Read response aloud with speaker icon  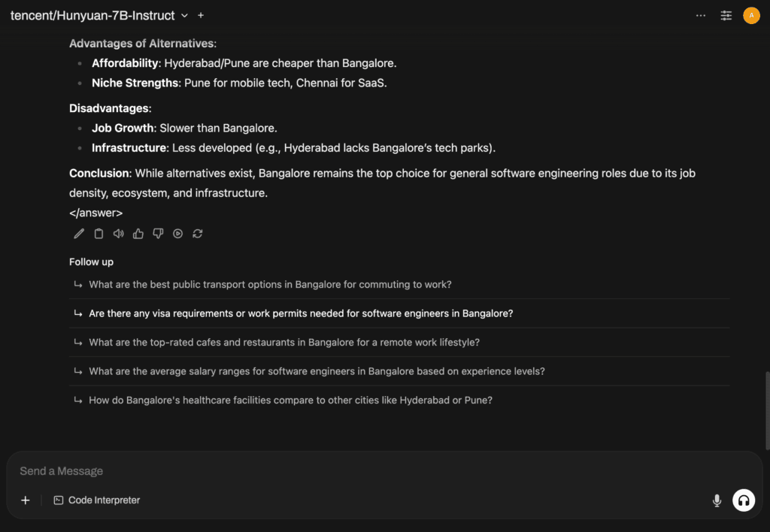pos(118,234)
